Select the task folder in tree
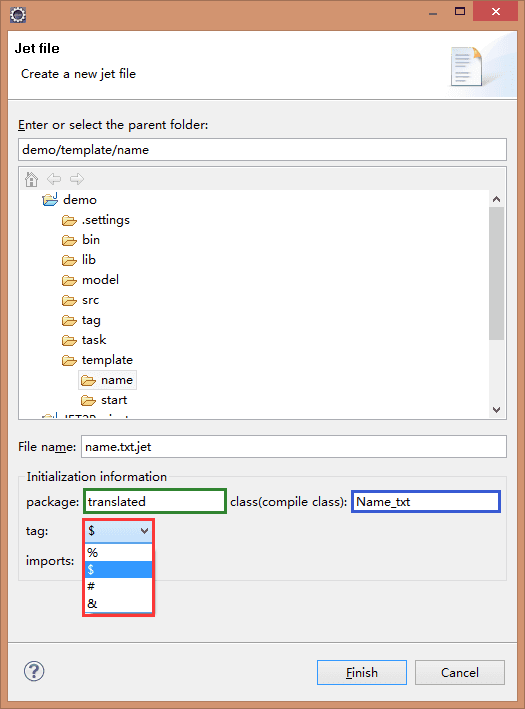The height and width of the screenshot is (709, 525). coord(94,340)
